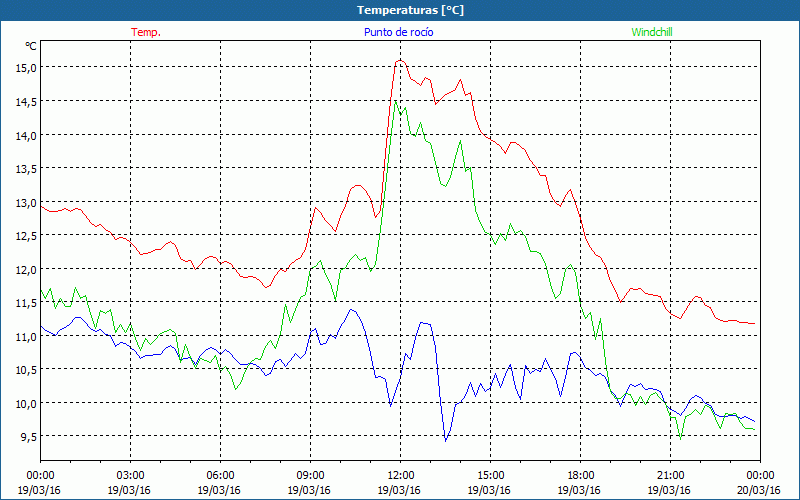The height and width of the screenshot is (500, 800).
Task: Click the red temperature peak near 12:00
Action: (401, 61)
